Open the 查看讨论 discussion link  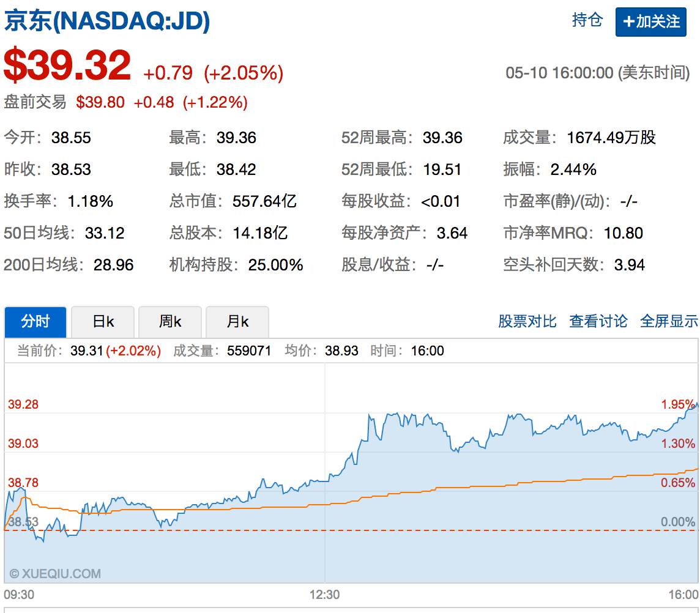(x=598, y=321)
